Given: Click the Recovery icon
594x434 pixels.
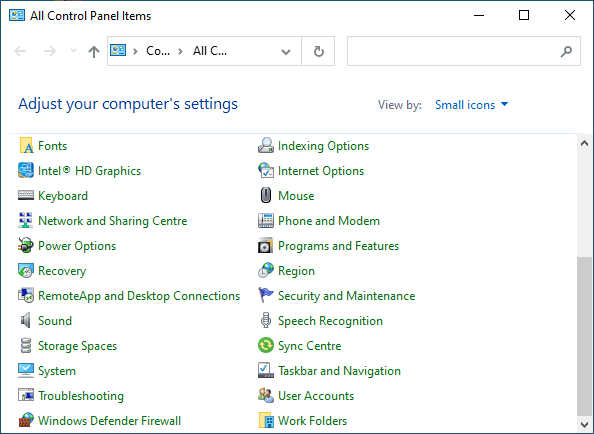Looking at the screenshot, I should pyautogui.click(x=26, y=271).
